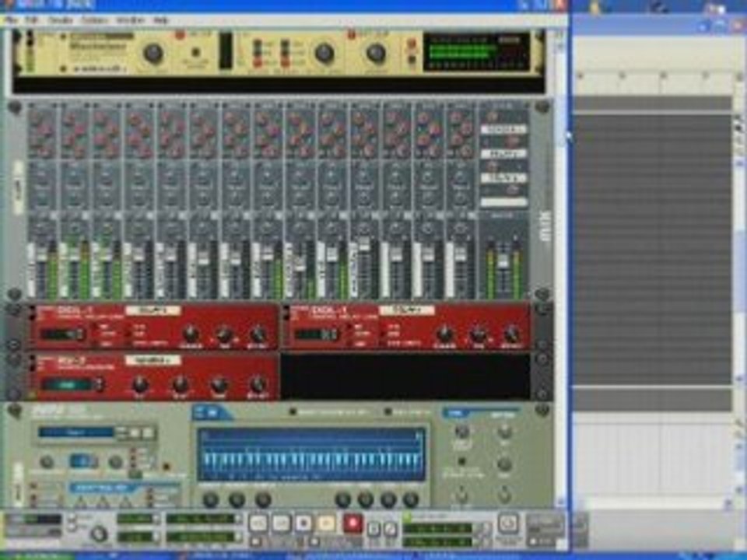Open the Windows menu
The image size is (747, 560).
[x=131, y=20]
